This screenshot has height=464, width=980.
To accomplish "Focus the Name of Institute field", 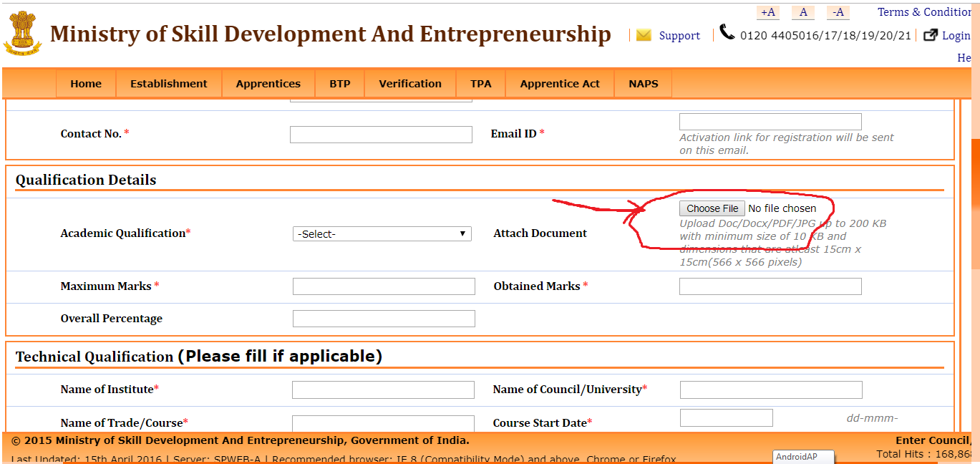I will pos(383,390).
